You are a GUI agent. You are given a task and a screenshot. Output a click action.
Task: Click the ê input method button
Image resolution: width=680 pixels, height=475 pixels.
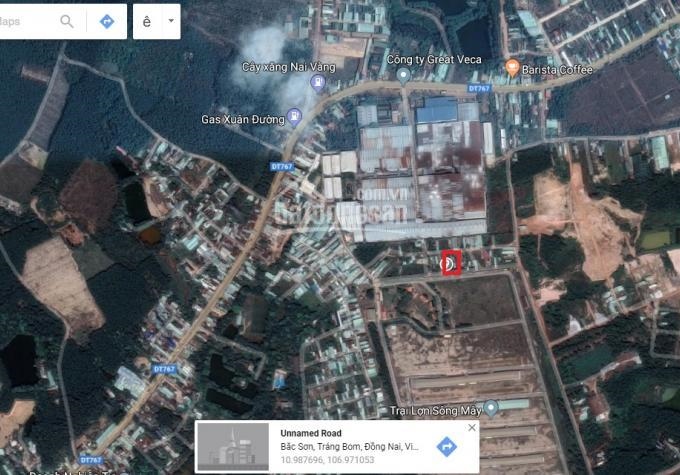(147, 21)
